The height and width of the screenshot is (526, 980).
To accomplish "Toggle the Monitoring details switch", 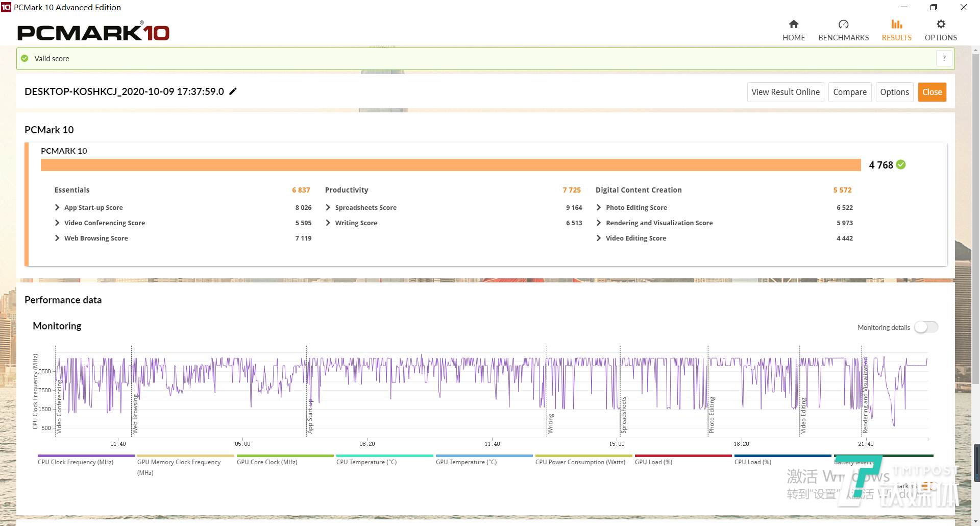I will (926, 327).
